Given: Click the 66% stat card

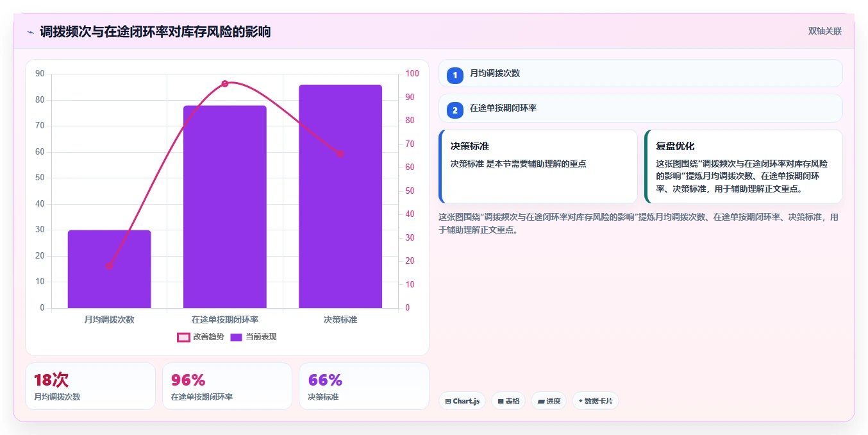Looking at the screenshot, I should coord(364,386).
